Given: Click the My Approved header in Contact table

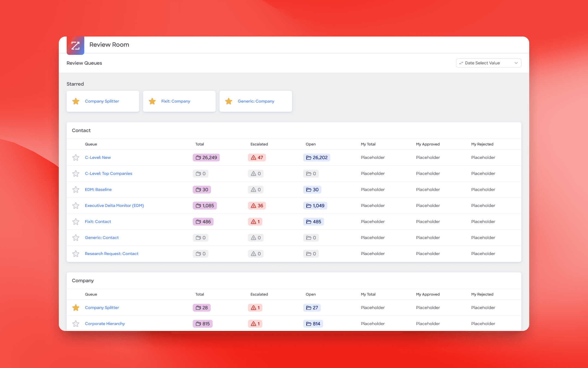Looking at the screenshot, I should (428, 144).
